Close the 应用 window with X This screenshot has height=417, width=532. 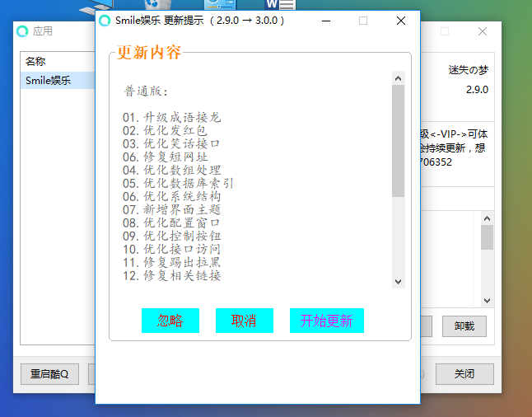click(483, 31)
